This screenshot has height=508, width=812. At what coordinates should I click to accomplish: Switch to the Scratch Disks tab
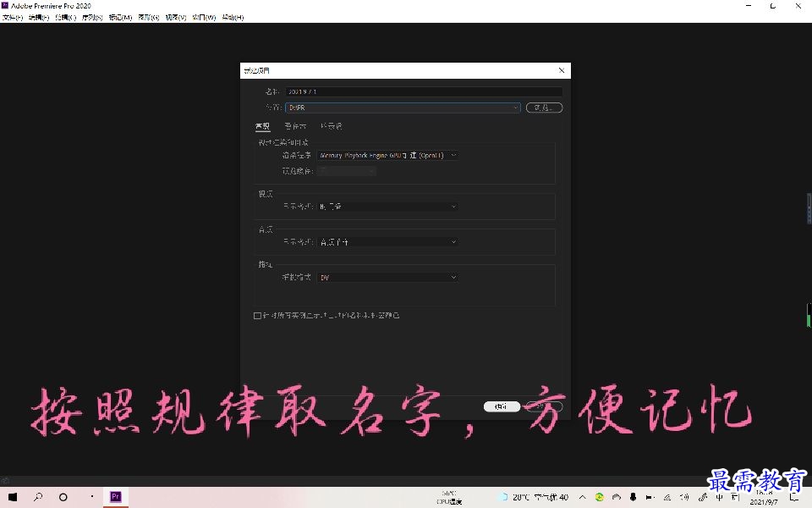(x=295, y=126)
